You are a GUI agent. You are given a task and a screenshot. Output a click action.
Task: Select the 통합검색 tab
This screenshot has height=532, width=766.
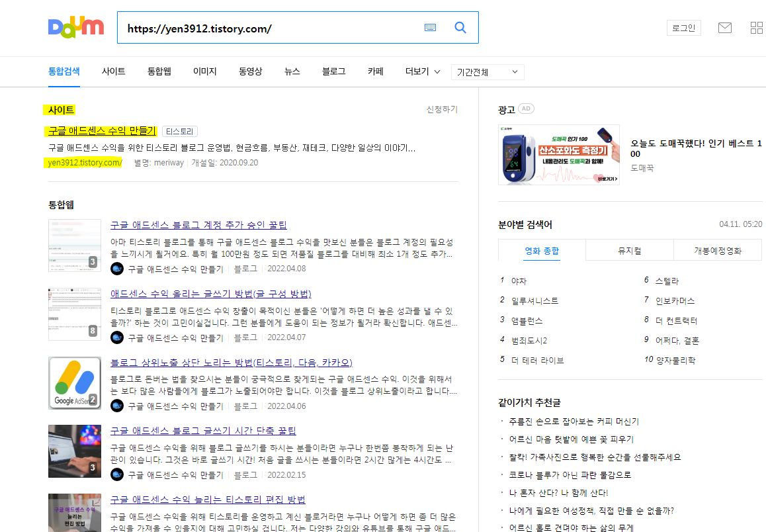coord(64,71)
